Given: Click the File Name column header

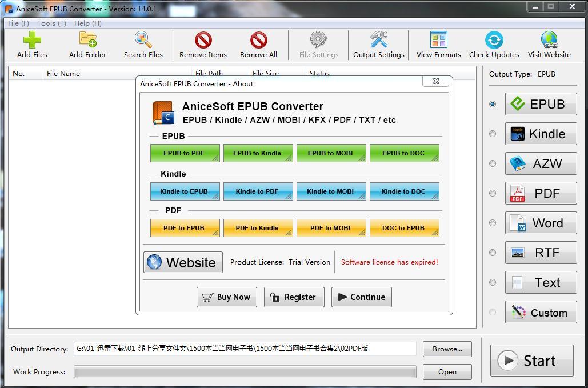Looking at the screenshot, I should 117,74.
